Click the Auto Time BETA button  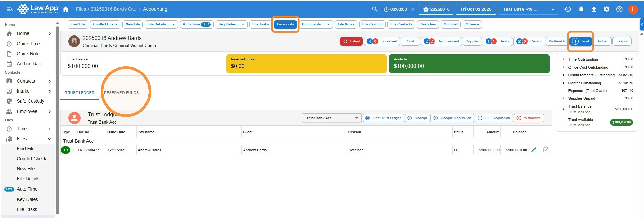(196, 24)
